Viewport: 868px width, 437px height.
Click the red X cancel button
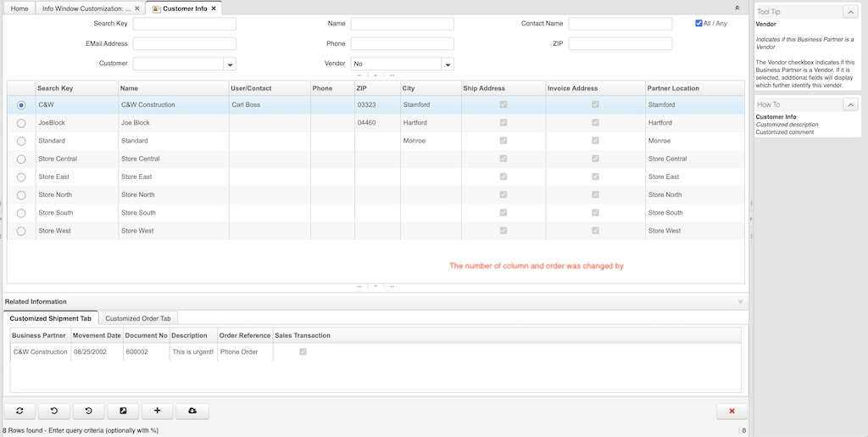(x=732, y=411)
